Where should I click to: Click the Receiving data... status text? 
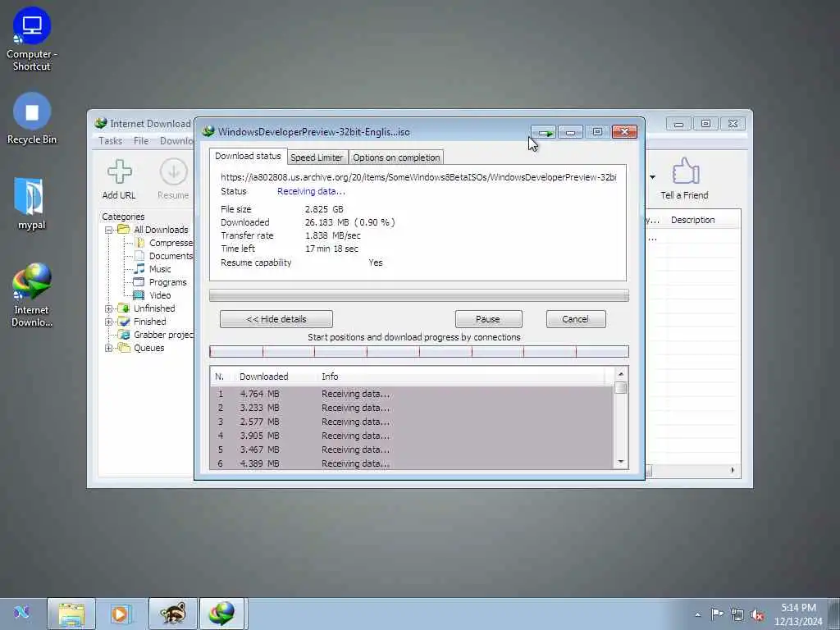tap(311, 191)
